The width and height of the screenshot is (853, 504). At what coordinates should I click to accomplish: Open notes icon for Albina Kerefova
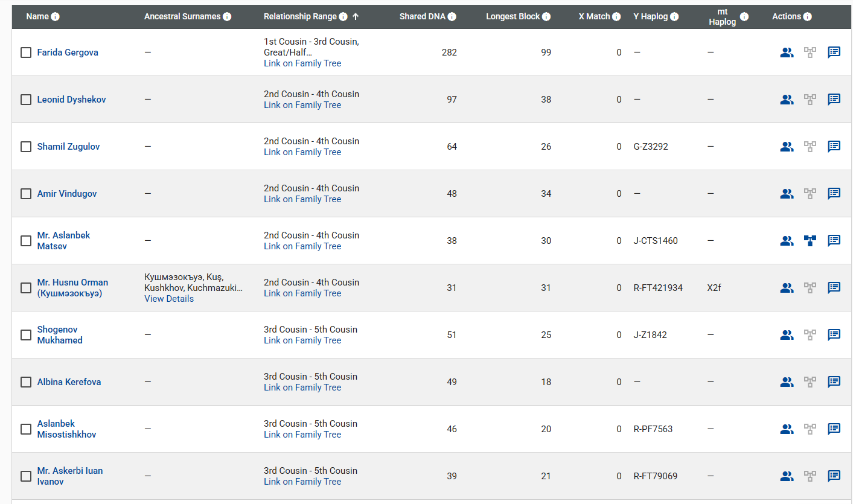point(834,382)
